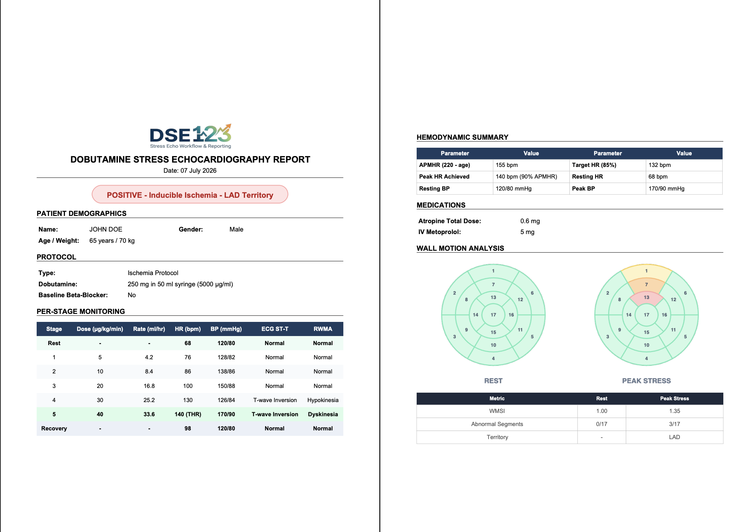This screenshot has height=532, width=756.
Task: Select the value '132 bpm'
Action: click(x=659, y=165)
